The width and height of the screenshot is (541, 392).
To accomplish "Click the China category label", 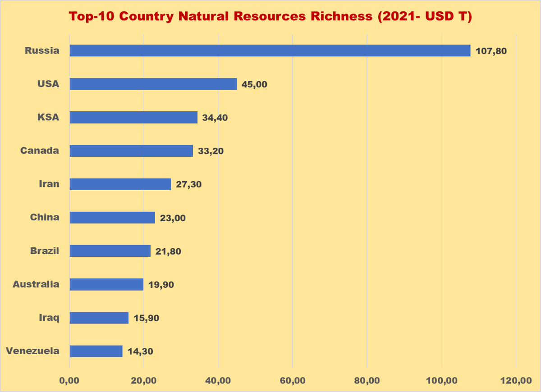I will [x=45, y=217].
